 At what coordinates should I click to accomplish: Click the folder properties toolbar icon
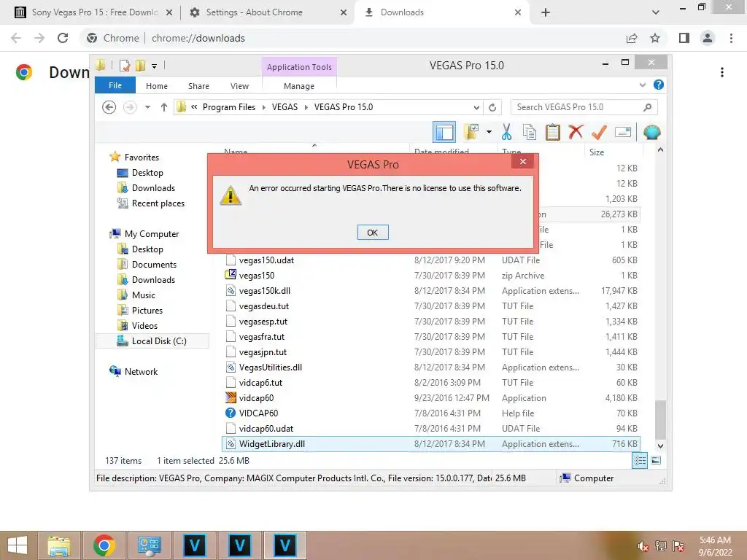click(472, 132)
